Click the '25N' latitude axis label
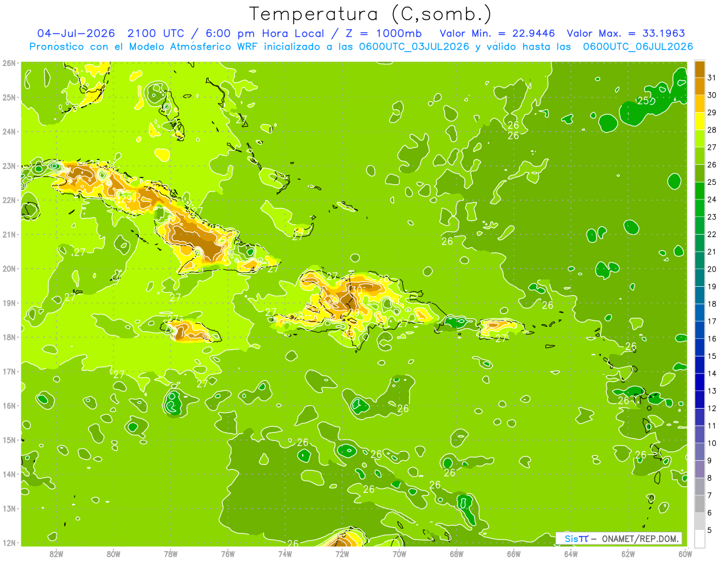Screen dimensions: 728x562 [9, 97]
